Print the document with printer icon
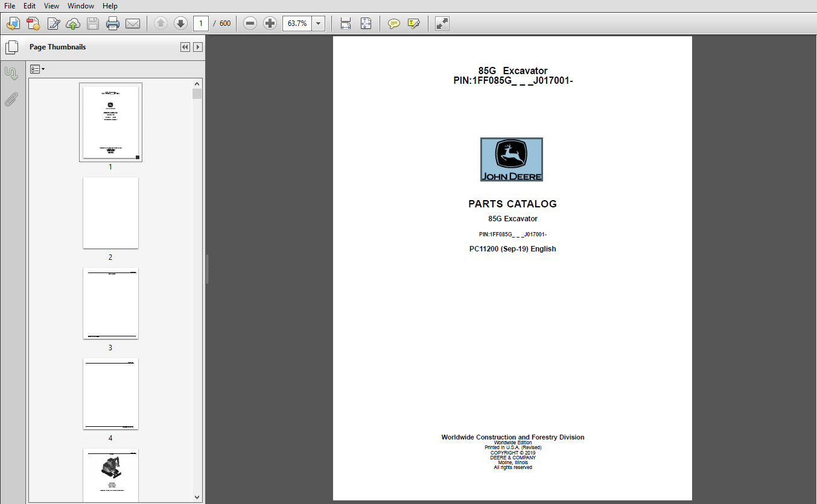The height and width of the screenshot is (504, 817). coord(113,24)
